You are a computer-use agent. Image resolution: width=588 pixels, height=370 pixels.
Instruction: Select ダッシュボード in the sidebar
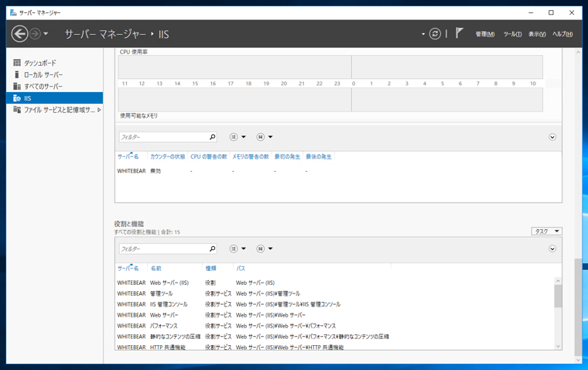[x=55, y=63]
